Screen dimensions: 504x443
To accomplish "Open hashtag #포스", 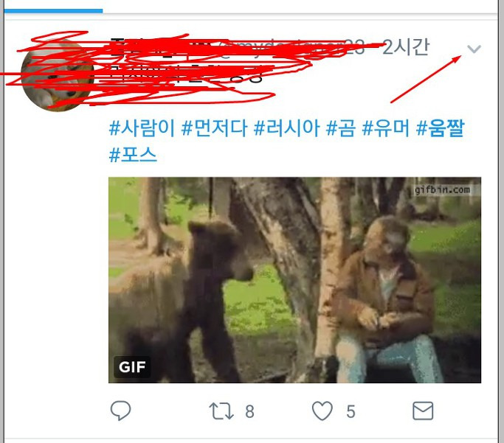I will click(x=133, y=154).
